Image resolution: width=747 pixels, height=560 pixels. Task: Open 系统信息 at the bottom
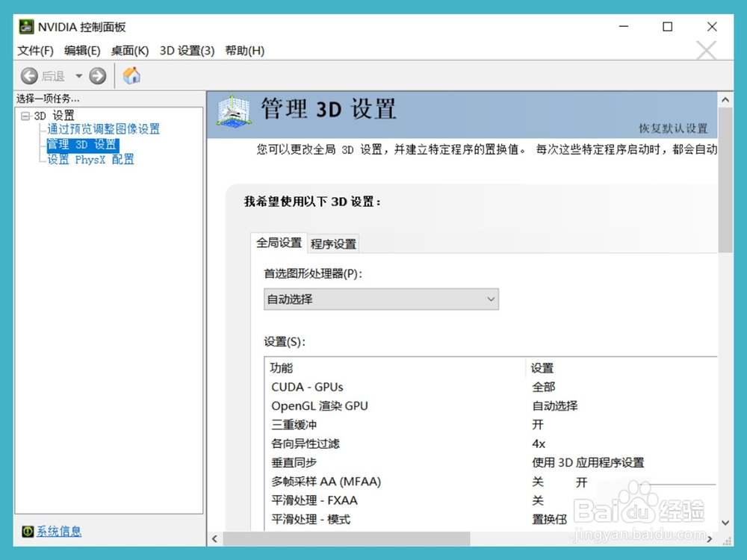(x=58, y=530)
